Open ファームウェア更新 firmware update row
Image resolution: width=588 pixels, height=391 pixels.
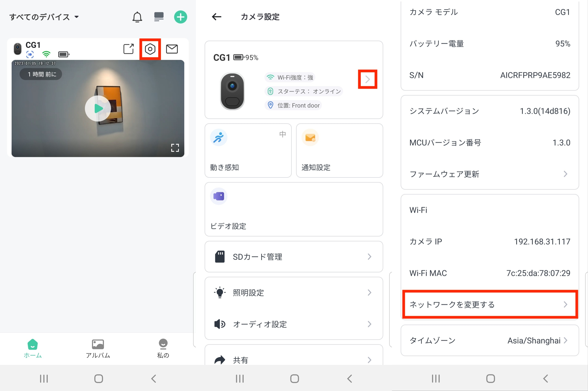(x=490, y=174)
